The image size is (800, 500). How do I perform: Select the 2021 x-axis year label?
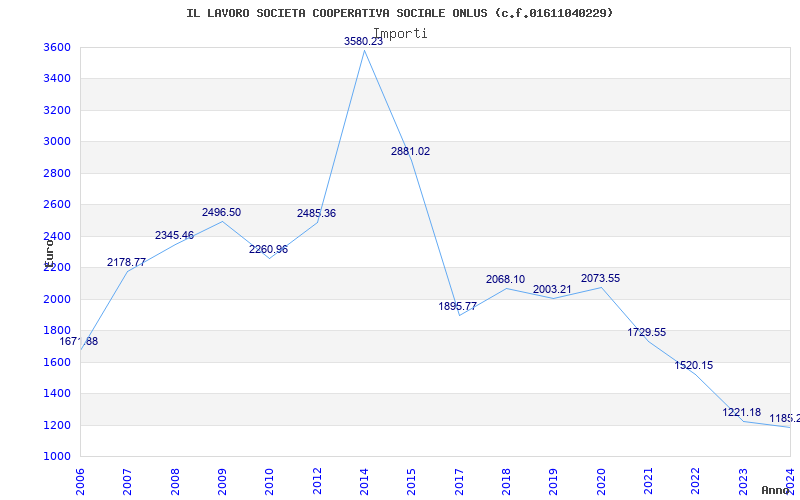648,481
